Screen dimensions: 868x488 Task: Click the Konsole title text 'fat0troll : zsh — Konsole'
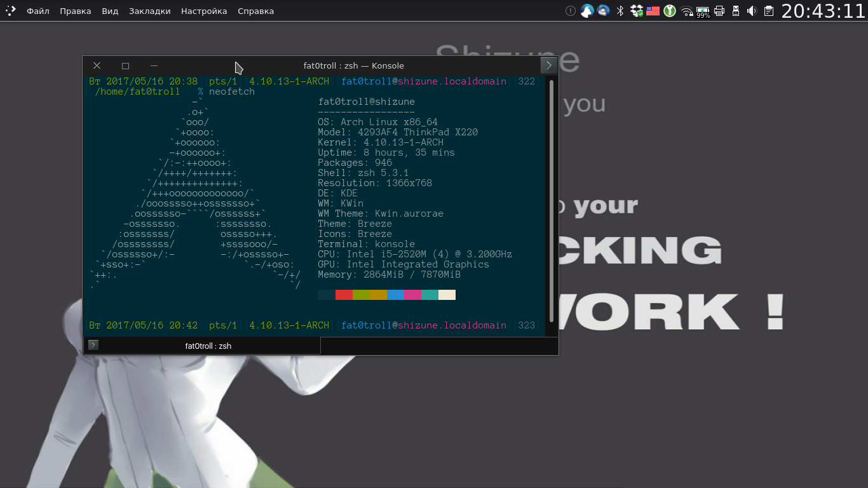354,65
